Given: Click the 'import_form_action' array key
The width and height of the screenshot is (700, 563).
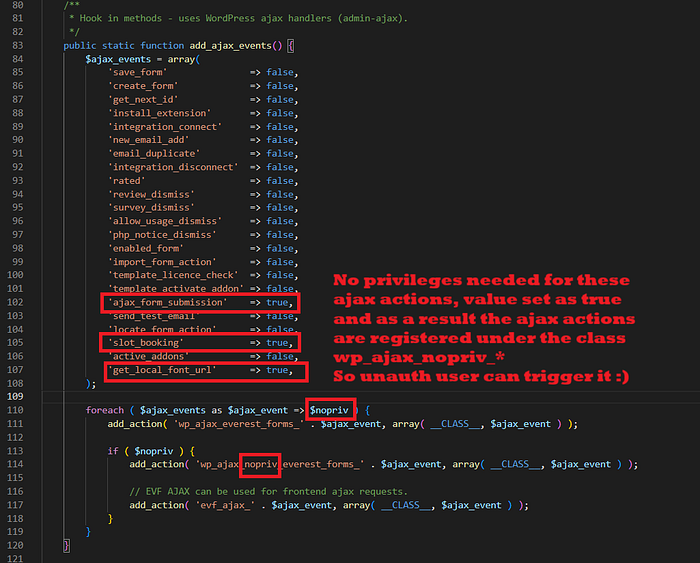Looking at the screenshot, I should (162, 262).
